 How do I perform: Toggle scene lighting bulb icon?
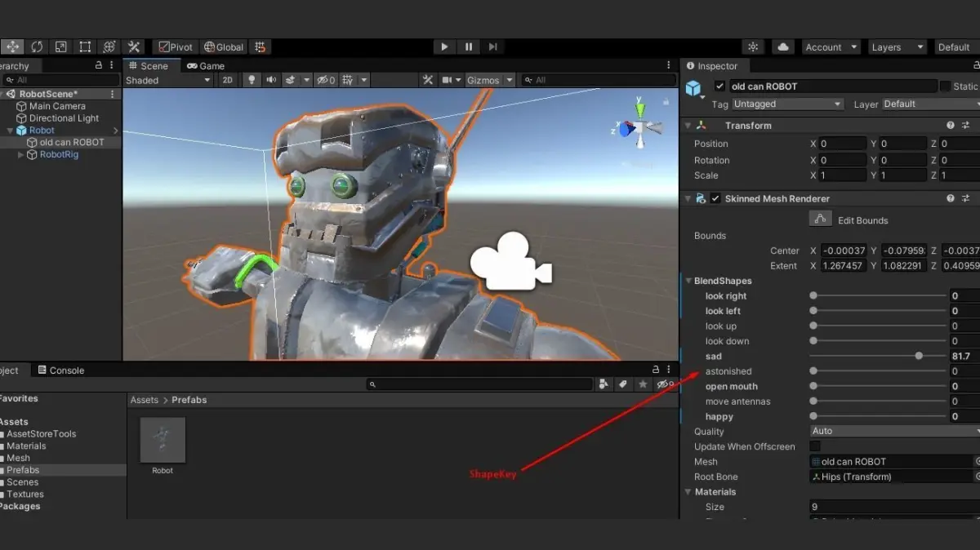(252, 80)
